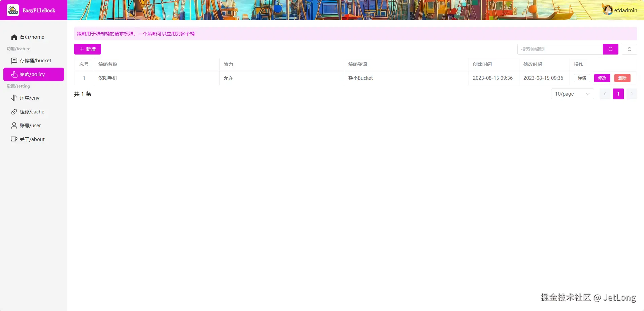This screenshot has height=311, width=644.
Task: Click the user account icon in sidebar
Action: coord(14,126)
